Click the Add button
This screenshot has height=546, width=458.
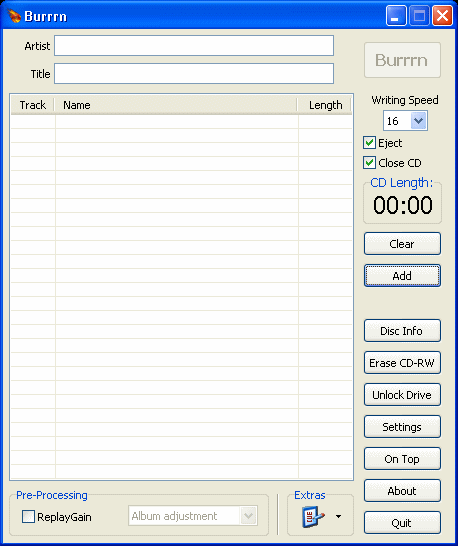click(402, 276)
